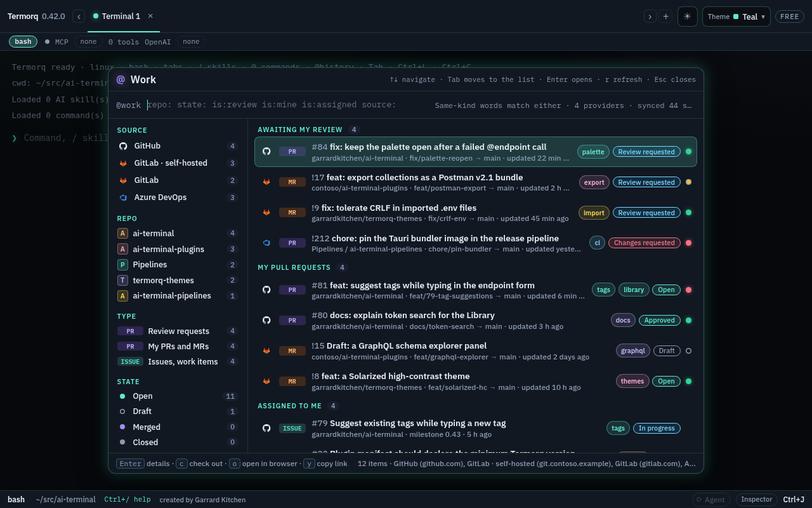Click In progress badge on #79
This screenshot has height=508, width=812.
(x=657, y=428)
